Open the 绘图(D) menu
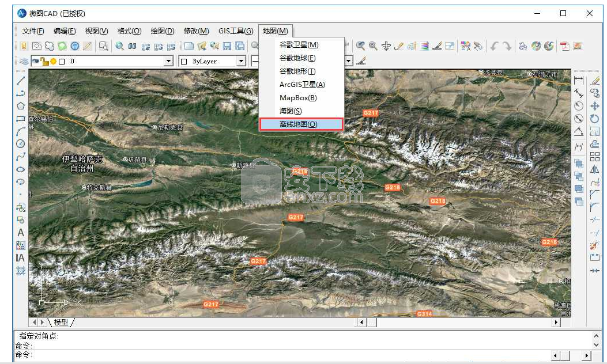607x364 pixels. 162,31
